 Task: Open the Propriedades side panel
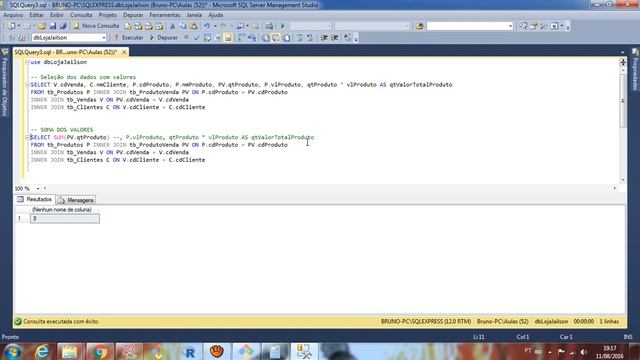point(635,69)
